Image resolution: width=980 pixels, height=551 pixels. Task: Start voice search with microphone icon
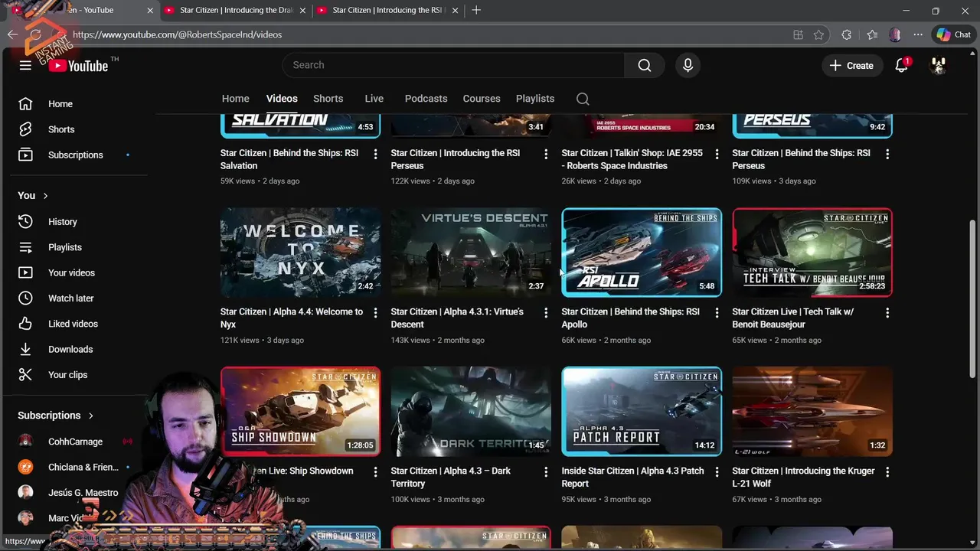pos(688,65)
